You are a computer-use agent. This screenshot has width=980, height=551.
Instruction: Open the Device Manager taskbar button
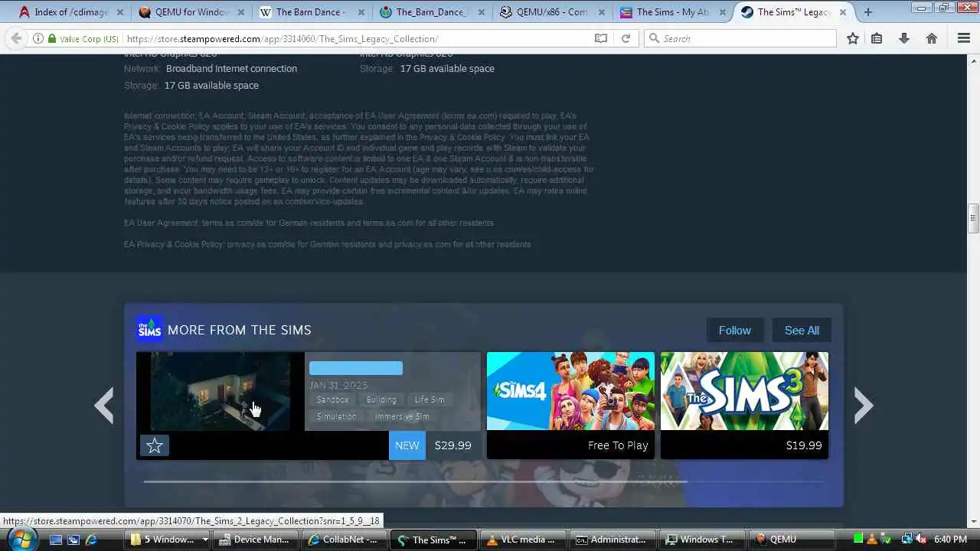[255, 540]
